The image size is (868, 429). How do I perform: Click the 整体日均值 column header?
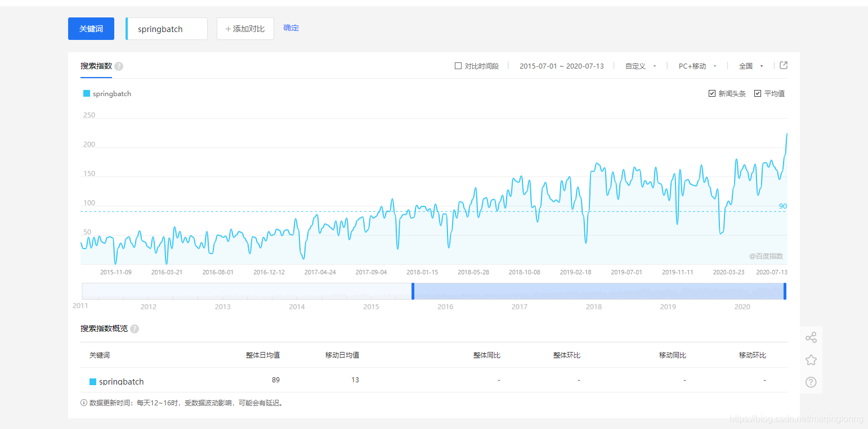pyautogui.click(x=263, y=355)
